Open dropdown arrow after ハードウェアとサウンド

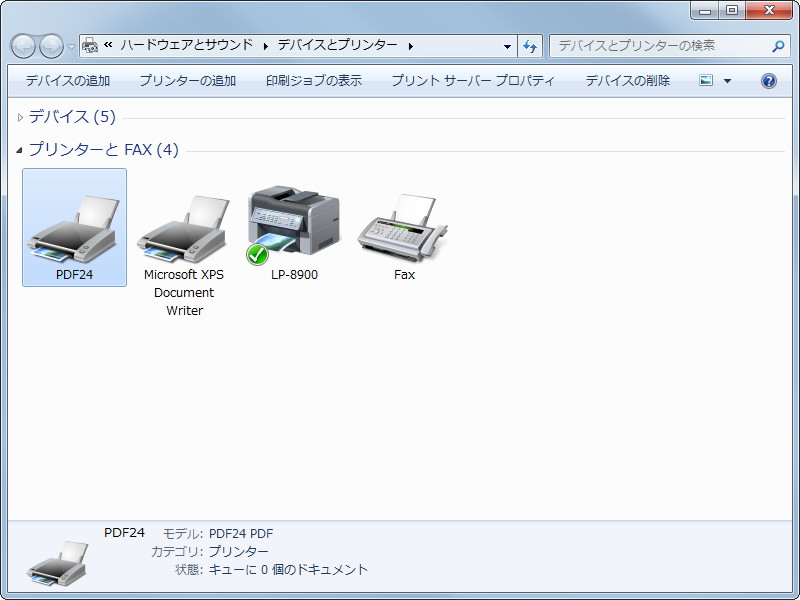[266, 46]
